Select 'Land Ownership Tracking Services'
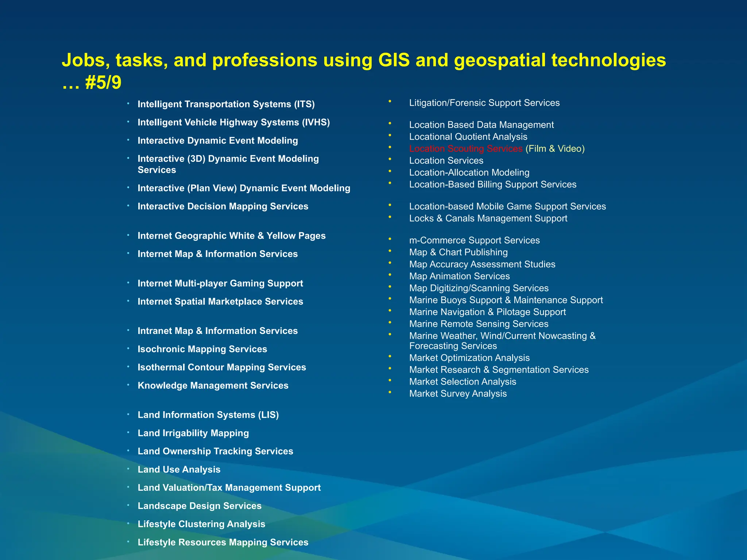Viewport: 747px width, 560px height. 216,451
